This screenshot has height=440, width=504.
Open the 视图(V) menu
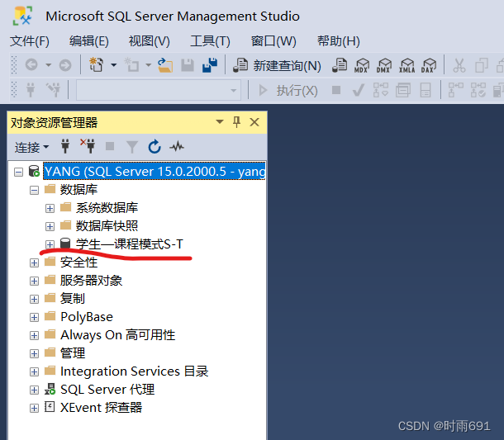[x=150, y=41]
